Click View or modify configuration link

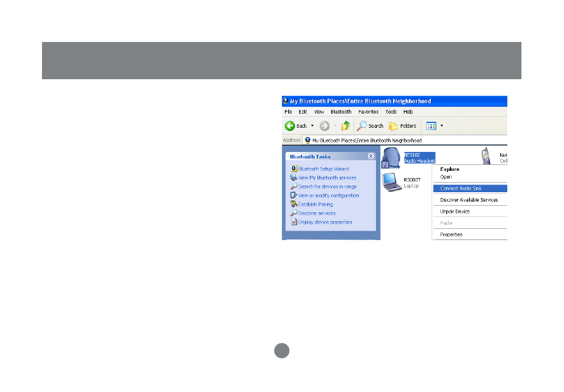pos(328,196)
